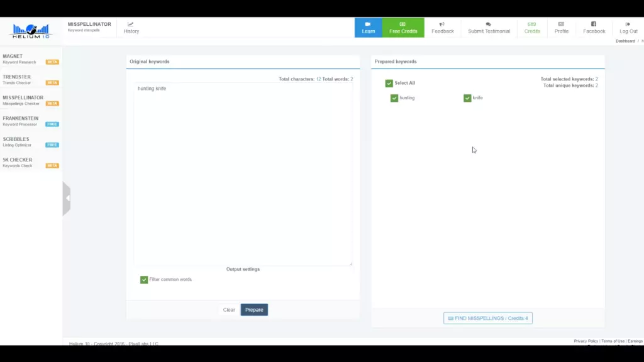Uncheck the knife keyword checkbox
The width and height of the screenshot is (644, 362).
[467, 98]
